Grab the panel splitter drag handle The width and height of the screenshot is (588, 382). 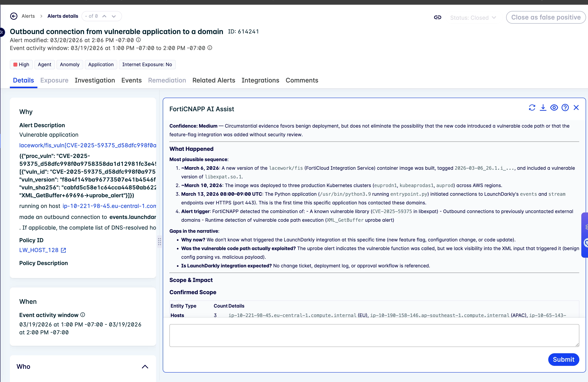(x=160, y=241)
